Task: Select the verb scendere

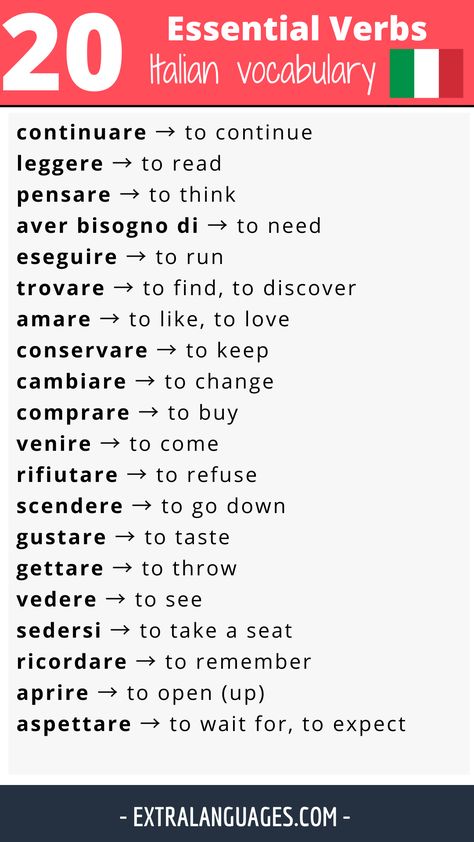Action: [x=70, y=506]
